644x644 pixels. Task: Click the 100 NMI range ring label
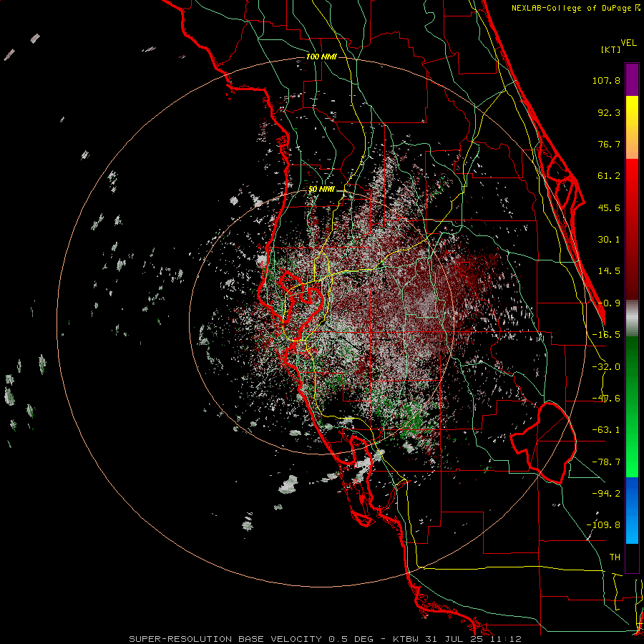[x=321, y=57]
